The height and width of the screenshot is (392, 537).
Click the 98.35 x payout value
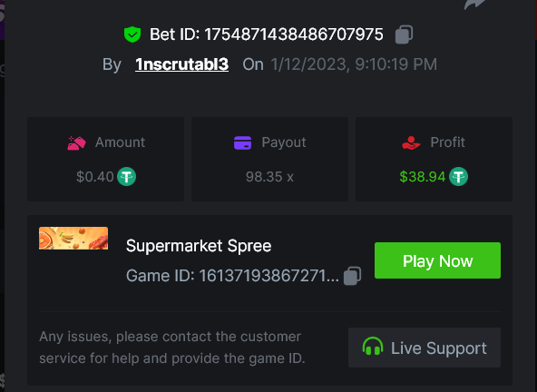click(269, 177)
